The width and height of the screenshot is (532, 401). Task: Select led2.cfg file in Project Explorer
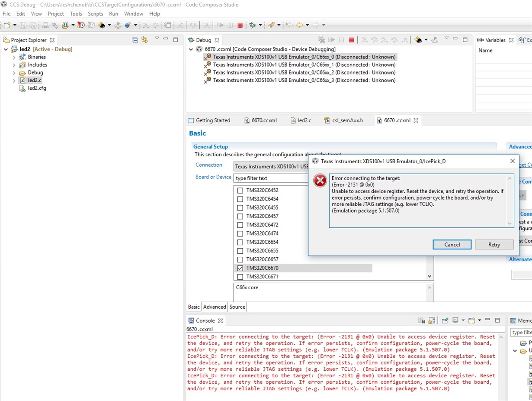(x=33, y=88)
